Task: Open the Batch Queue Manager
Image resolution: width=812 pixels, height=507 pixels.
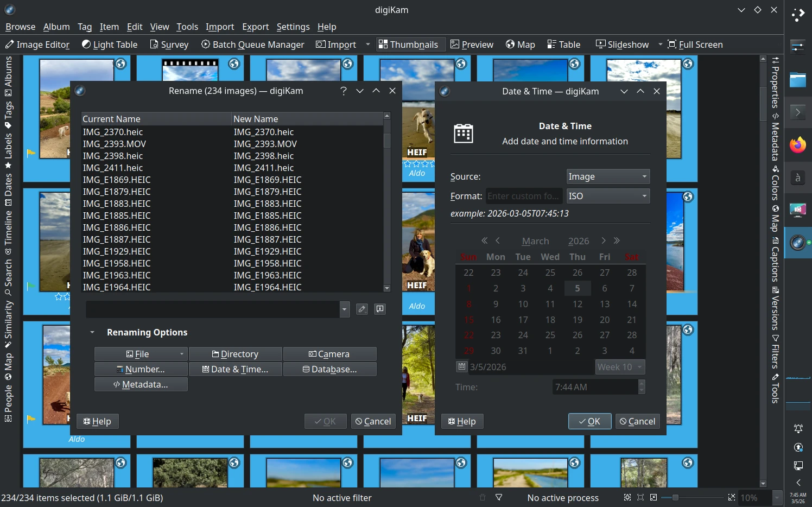Action: [x=252, y=45]
